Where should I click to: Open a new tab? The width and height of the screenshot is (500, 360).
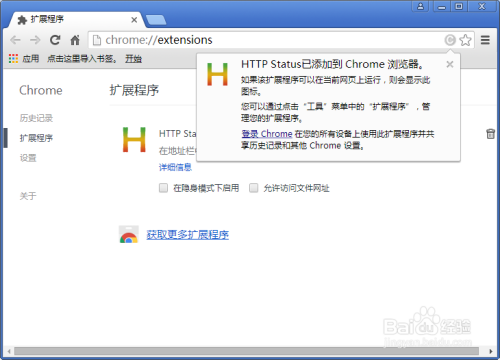click(156, 20)
